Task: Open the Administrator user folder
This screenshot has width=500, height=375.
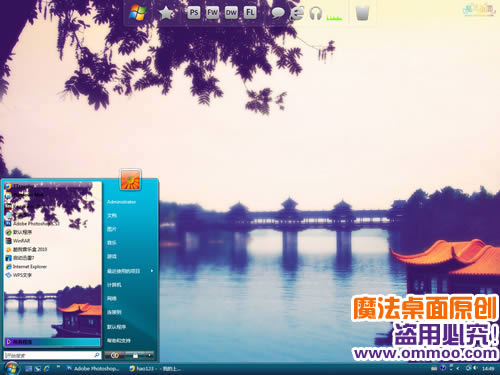Action: (x=121, y=202)
